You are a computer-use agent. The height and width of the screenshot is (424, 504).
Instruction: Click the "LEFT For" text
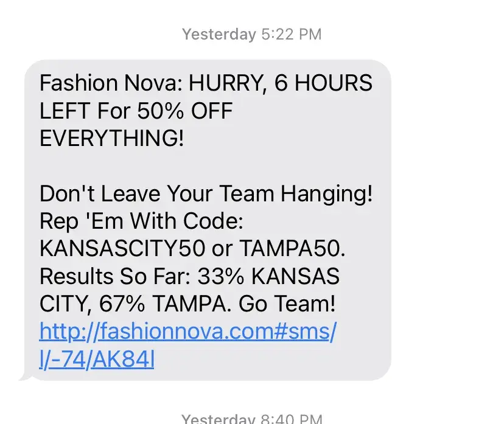tap(85, 111)
